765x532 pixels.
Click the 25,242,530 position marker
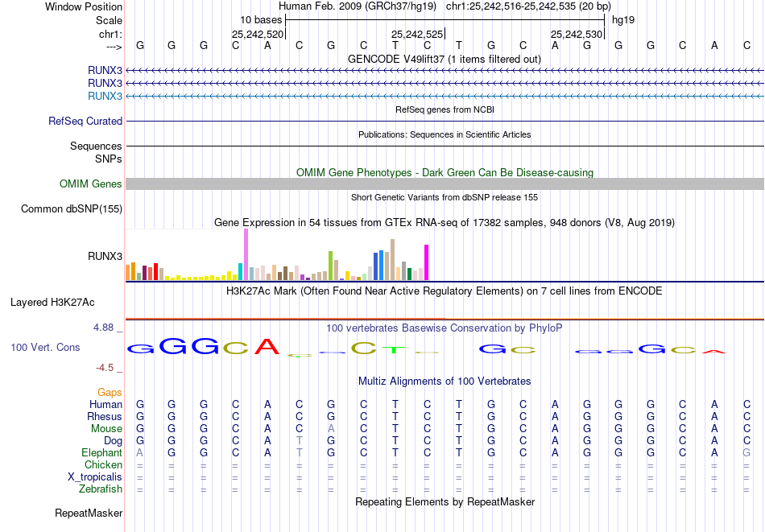(577, 34)
